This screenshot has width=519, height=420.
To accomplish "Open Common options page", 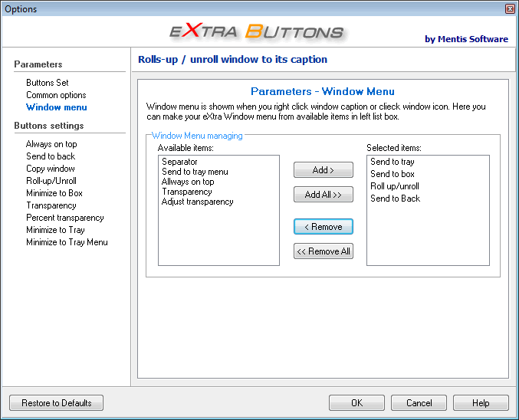I will [x=56, y=95].
